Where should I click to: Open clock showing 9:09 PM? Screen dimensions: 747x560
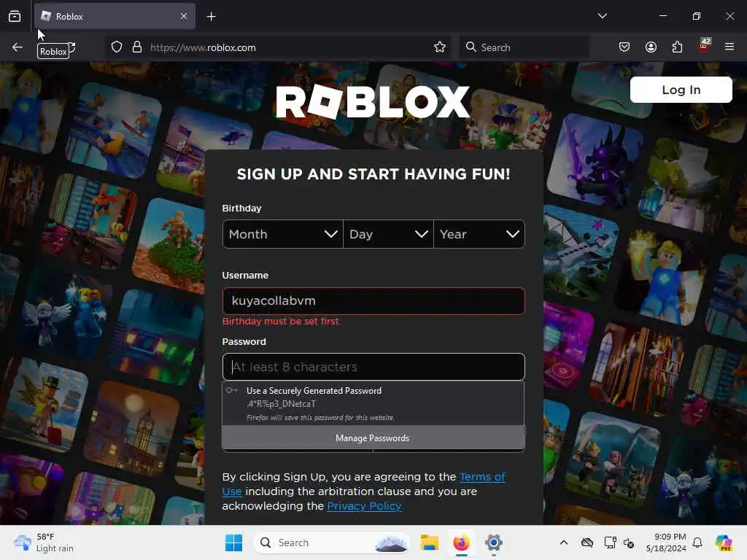click(666, 542)
